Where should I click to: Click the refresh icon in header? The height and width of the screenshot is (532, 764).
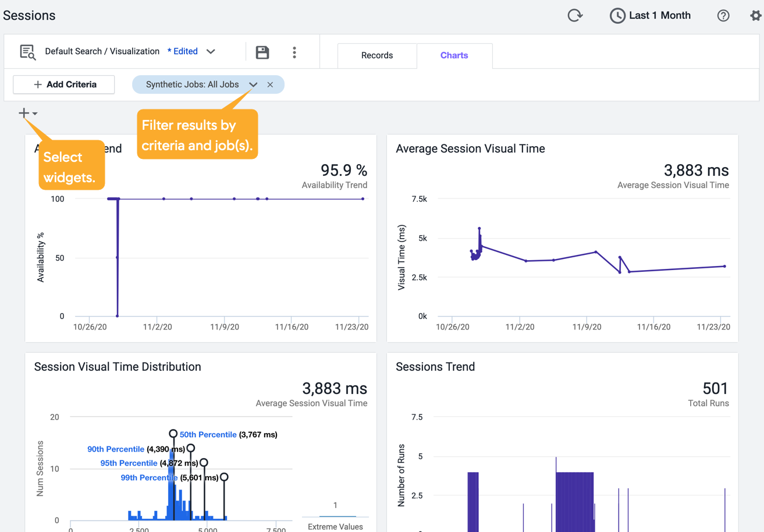coord(575,16)
